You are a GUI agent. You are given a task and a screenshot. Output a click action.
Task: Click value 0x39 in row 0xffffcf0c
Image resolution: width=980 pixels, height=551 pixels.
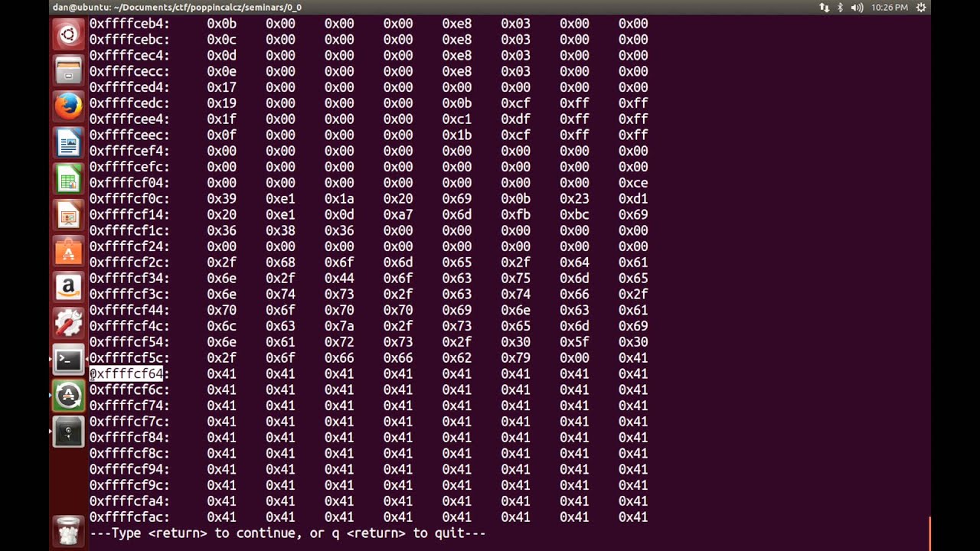[x=221, y=199]
